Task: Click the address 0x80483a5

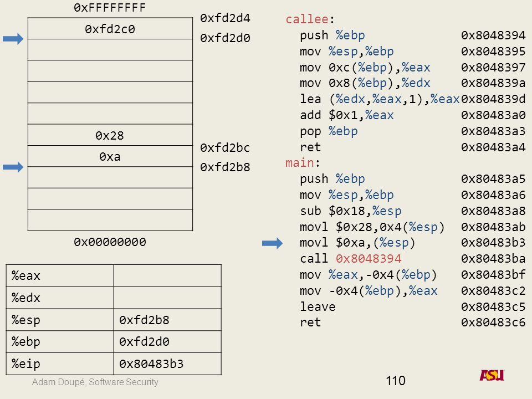Action: pos(493,179)
